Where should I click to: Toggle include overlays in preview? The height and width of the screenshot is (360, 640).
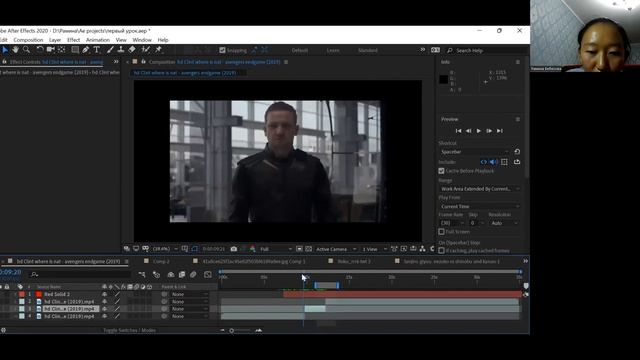(504, 162)
